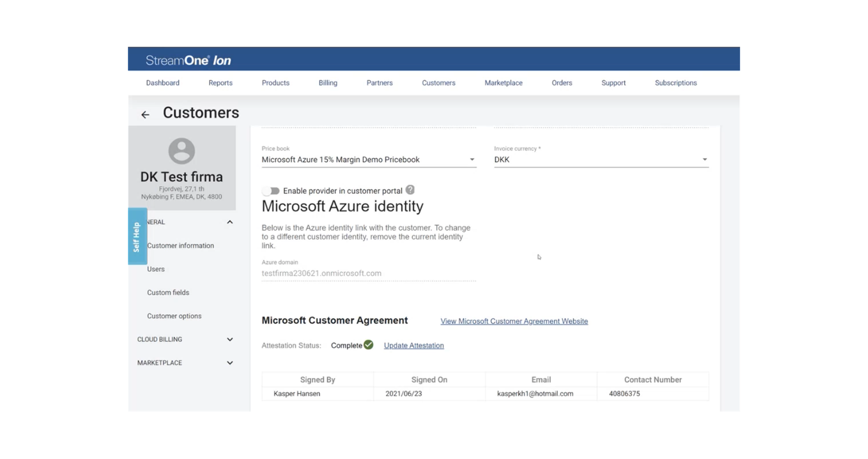Open the help icon next to Enable provider
Viewport: 868px width, 459px height.
click(x=410, y=190)
